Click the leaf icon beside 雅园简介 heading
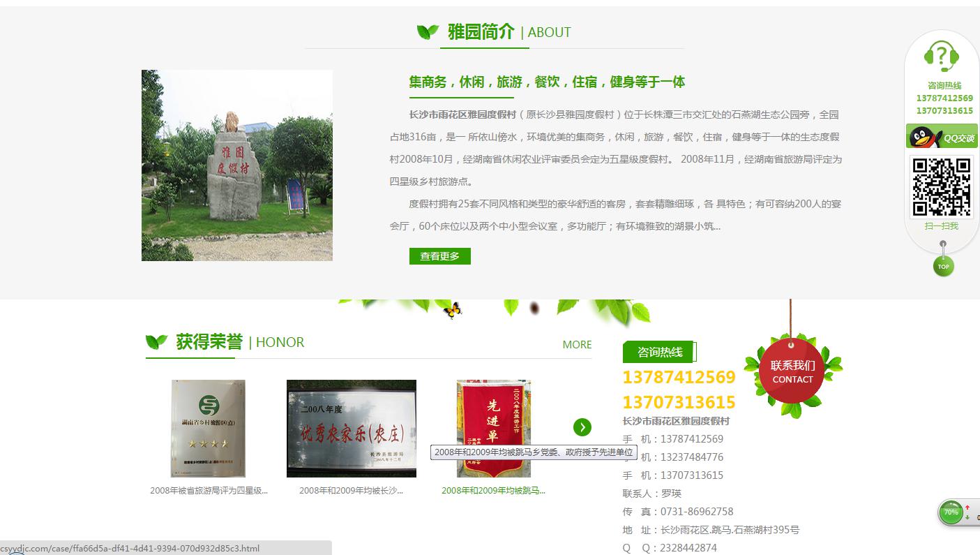 click(425, 31)
